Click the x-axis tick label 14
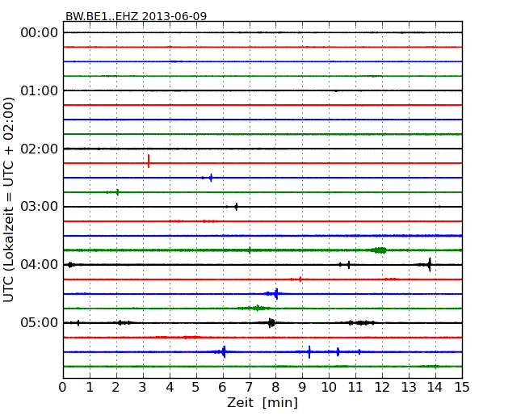525x420 pixels. click(x=435, y=388)
